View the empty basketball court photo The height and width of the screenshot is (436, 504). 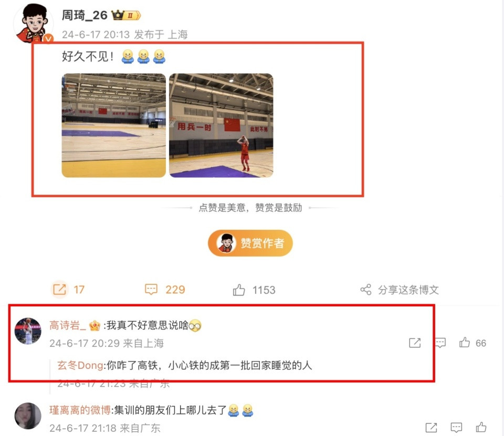114,125
